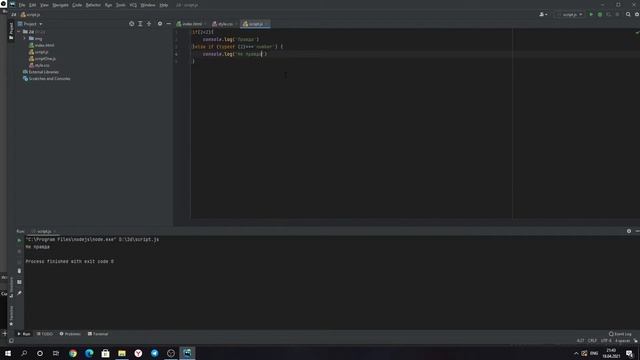Click the Run panel trash clear icon

[19, 271]
